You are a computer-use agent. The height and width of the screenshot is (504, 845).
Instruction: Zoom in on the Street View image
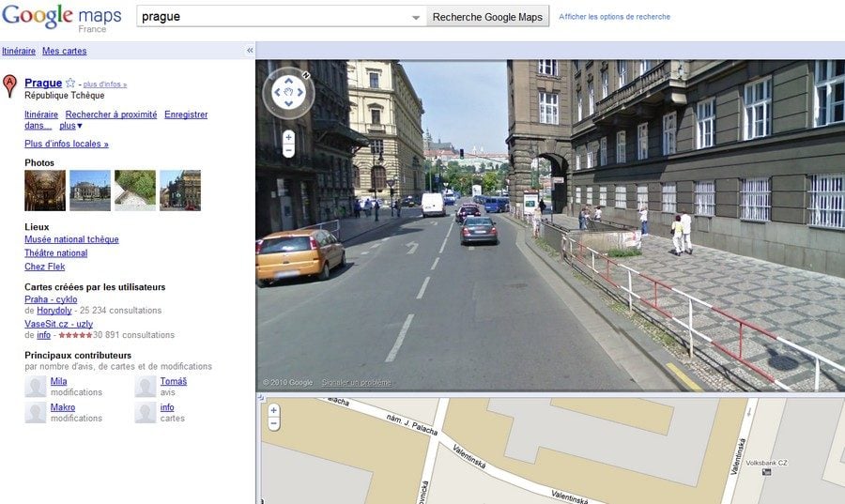coord(288,137)
